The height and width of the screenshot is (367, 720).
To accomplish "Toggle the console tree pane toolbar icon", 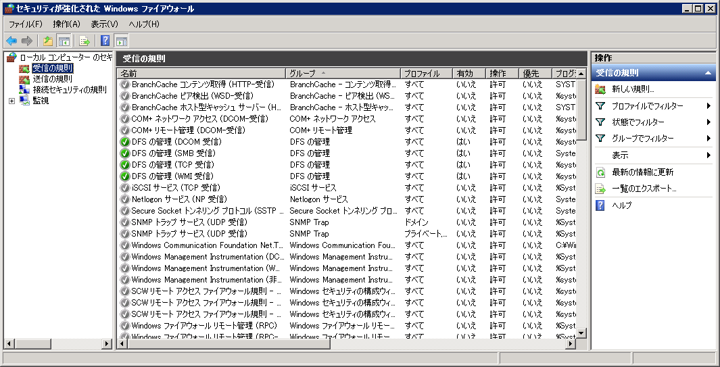I will tap(63, 41).
